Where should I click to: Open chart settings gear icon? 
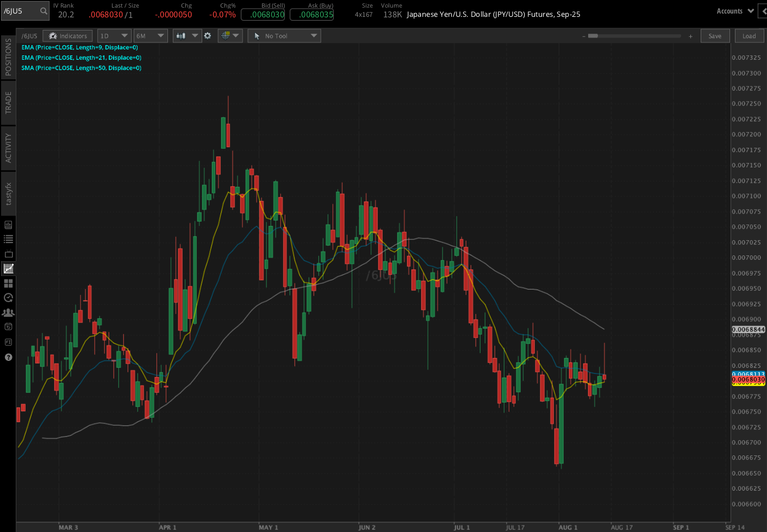tap(207, 36)
